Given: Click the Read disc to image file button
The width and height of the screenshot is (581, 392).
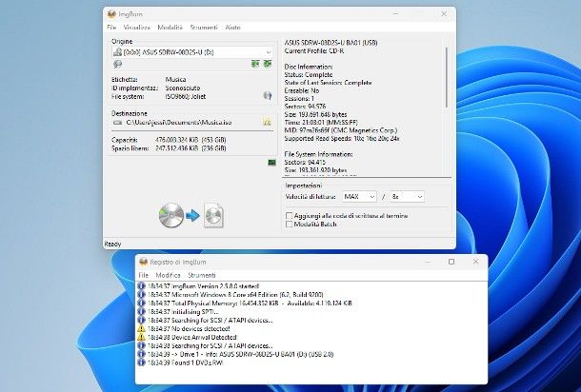Looking at the screenshot, I should (x=191, y=215).
